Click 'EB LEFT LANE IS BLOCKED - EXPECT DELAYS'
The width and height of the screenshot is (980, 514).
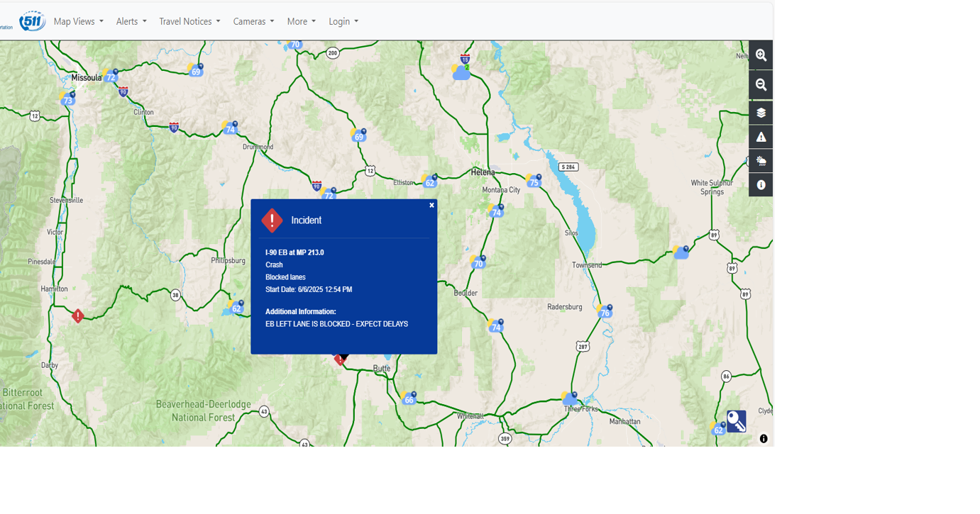click(336, 324)
